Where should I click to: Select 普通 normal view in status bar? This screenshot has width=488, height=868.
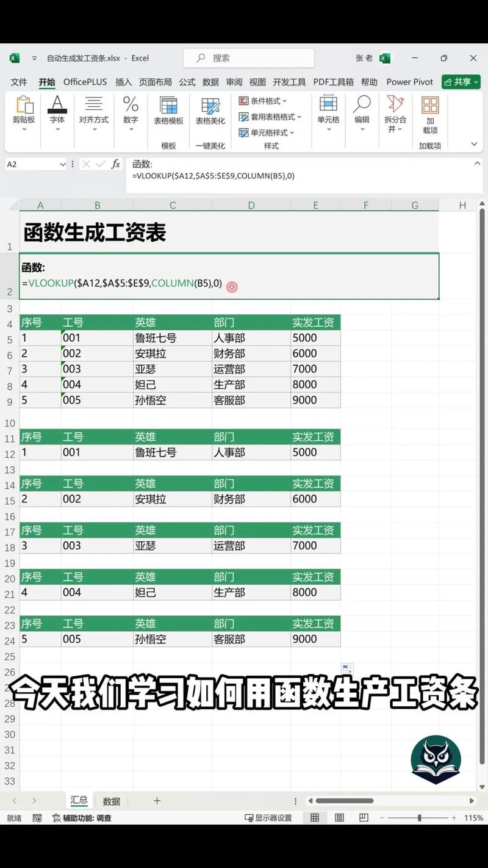coord(315,818)
